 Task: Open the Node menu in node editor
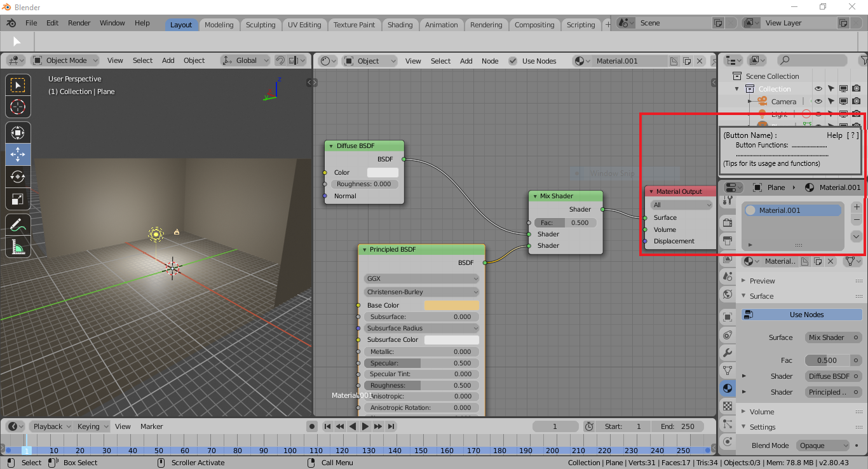tap(490, 61)
